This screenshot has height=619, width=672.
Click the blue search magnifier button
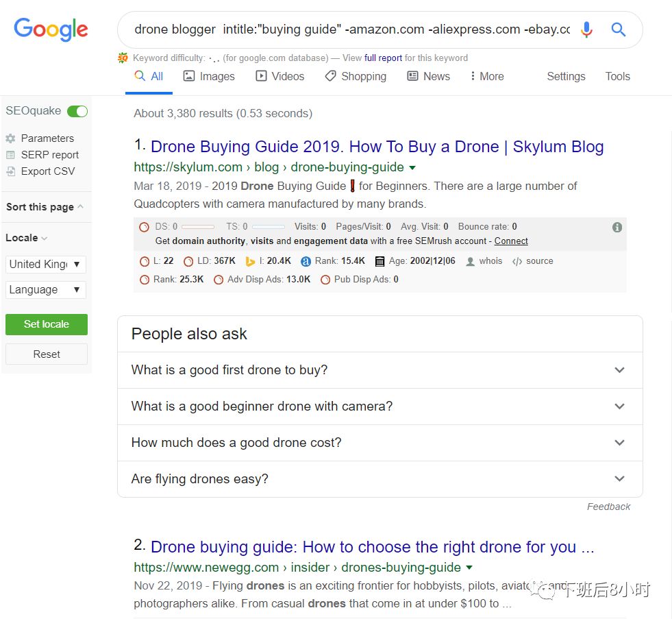click(618, 29)
